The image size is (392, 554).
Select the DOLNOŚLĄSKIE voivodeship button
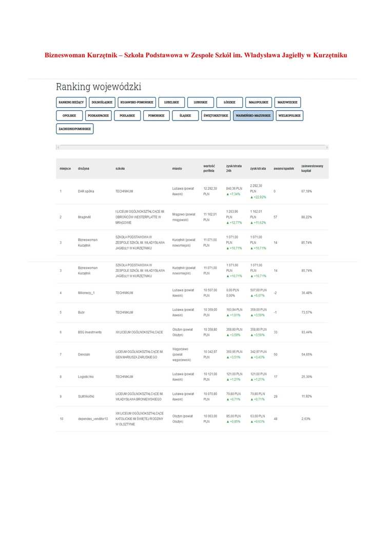tap(102, 102)
